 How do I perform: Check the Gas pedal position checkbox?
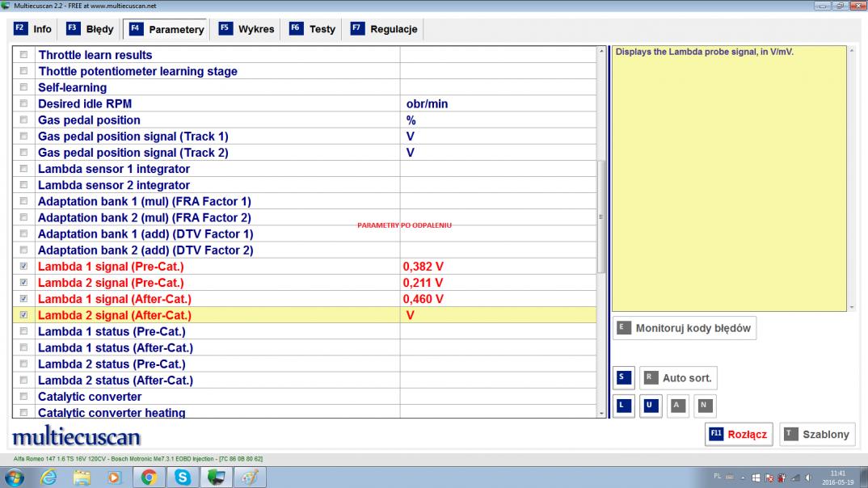point(23,120)
